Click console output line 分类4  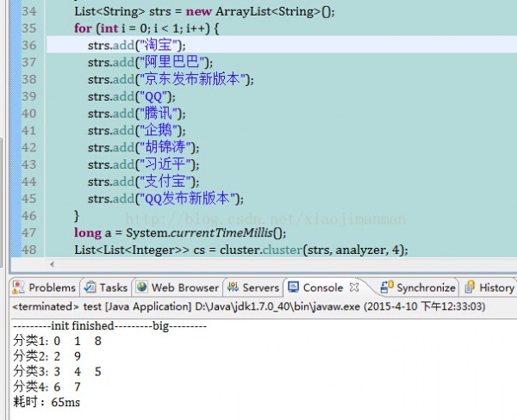tap(47, 386)
